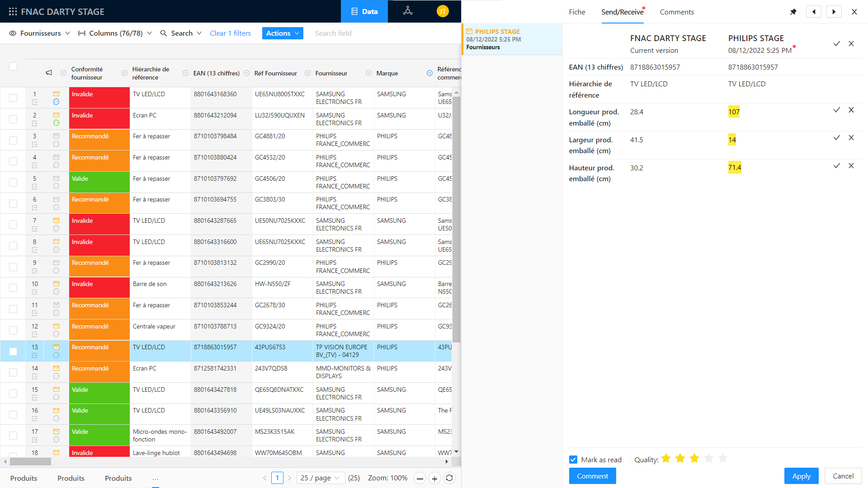Viewport: 868px width, 488px height.
Task: Check the select-all rows checkbox
Action: click(13, 66)
